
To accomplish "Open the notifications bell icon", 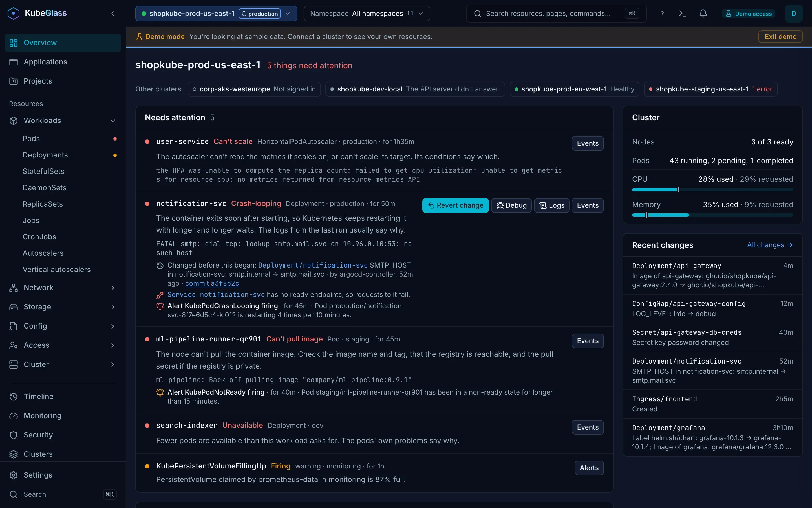I will coord(703,14).
